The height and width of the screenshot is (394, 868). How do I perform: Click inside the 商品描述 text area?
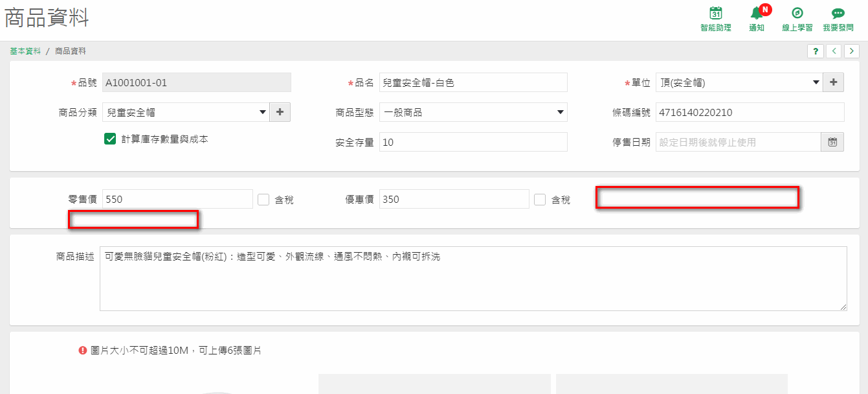tap(473, 279)
